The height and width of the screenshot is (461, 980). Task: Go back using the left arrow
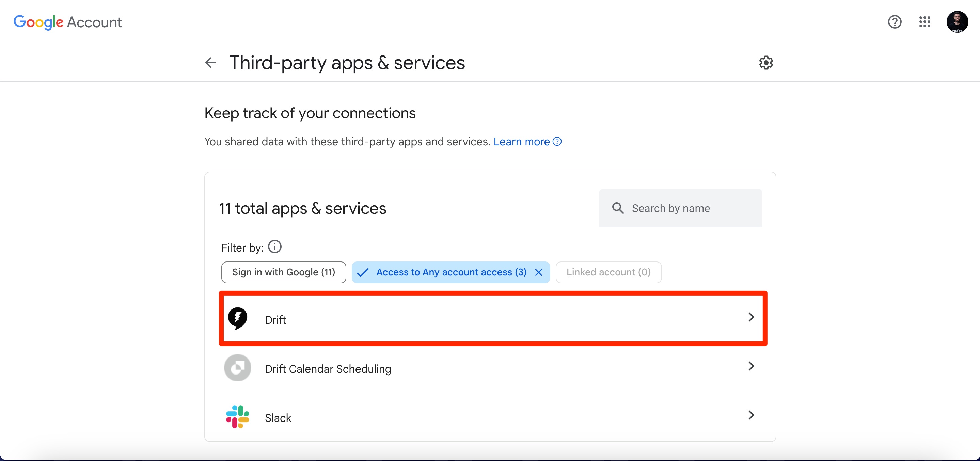pyautogui.click(x=210, y=62)
